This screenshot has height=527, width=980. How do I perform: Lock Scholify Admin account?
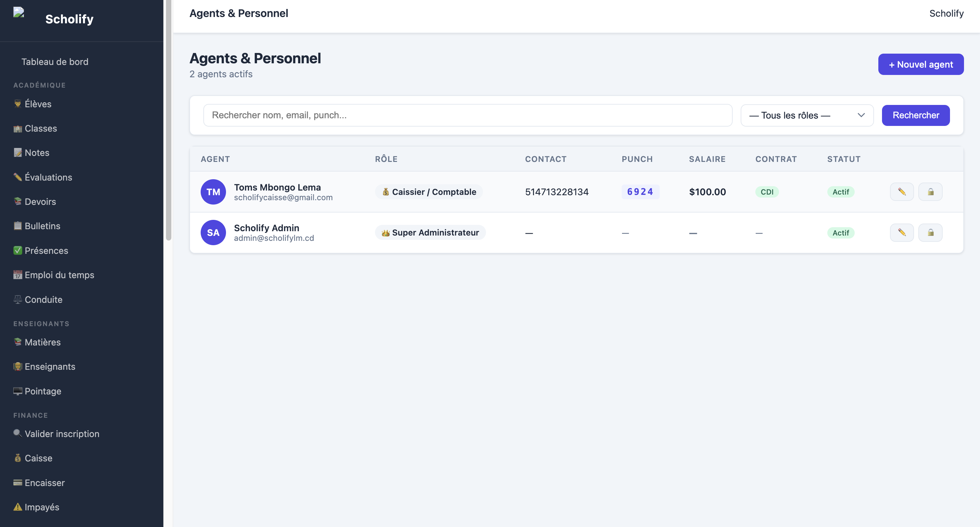[930, 232]
